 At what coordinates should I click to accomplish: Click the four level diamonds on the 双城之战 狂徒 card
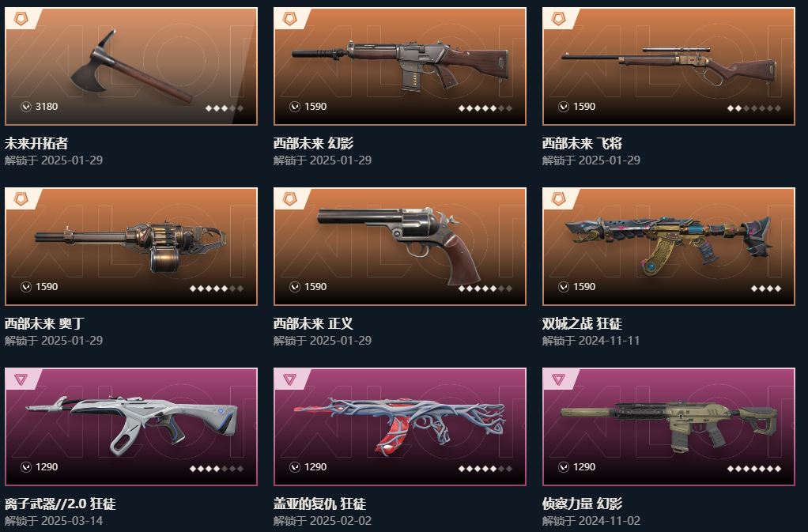coord(766,289)
